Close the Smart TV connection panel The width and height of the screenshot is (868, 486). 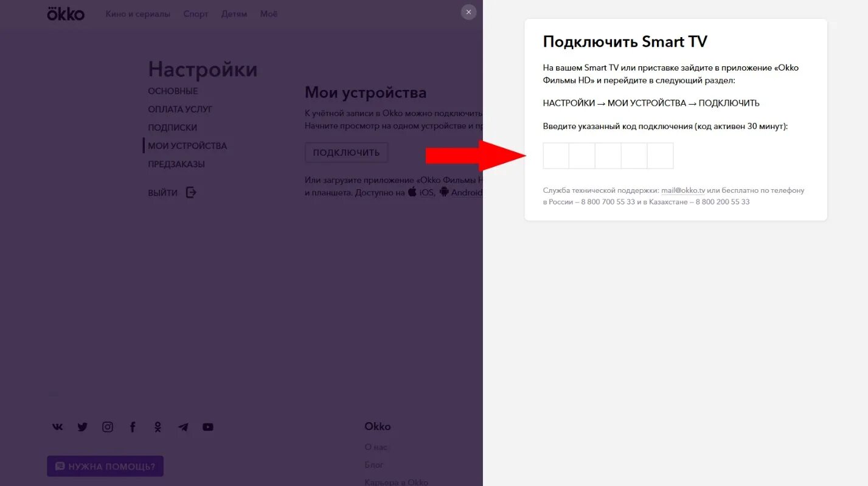tap(468, 12)
